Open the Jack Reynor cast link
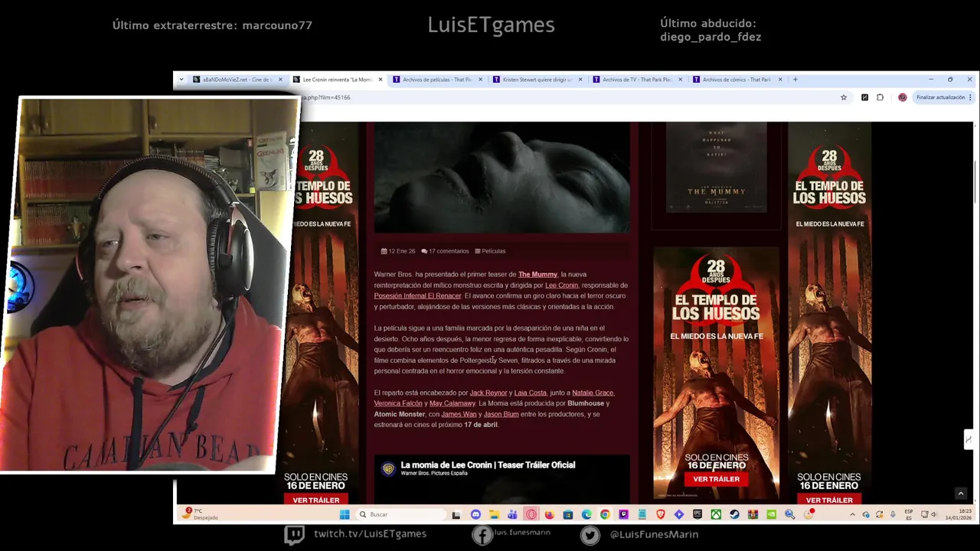 (x=488, y=393)
